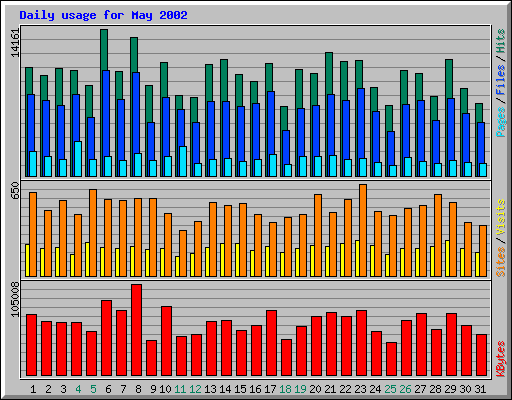Click the 'KBytes' legend label
Image resolution: width=512 pixels, height=400 pixels.
[x=501, y=359]
